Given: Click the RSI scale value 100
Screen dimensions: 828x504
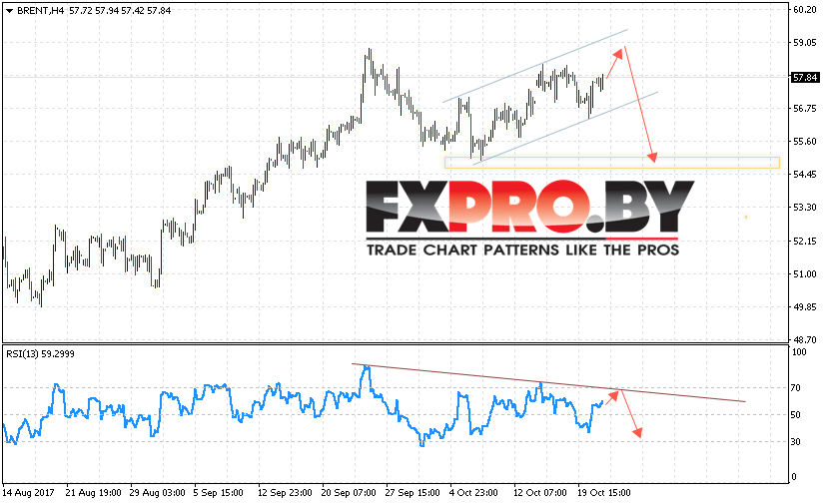Looking at the screenshot, I should click(x=799, y=352).
